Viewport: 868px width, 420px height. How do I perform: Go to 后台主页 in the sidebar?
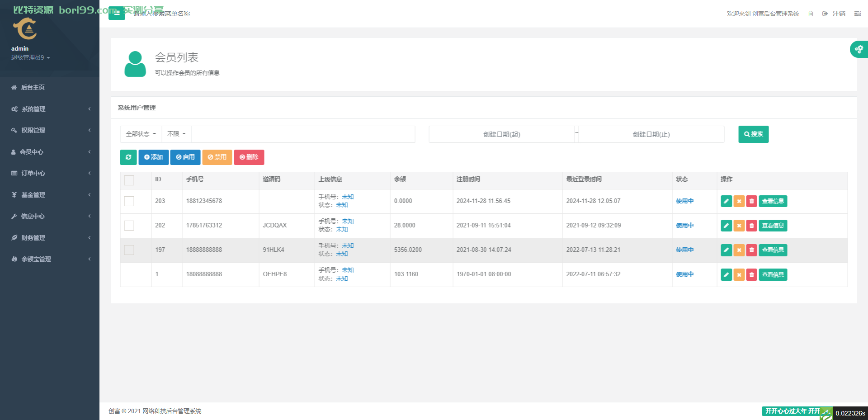[x=50, y=87]
